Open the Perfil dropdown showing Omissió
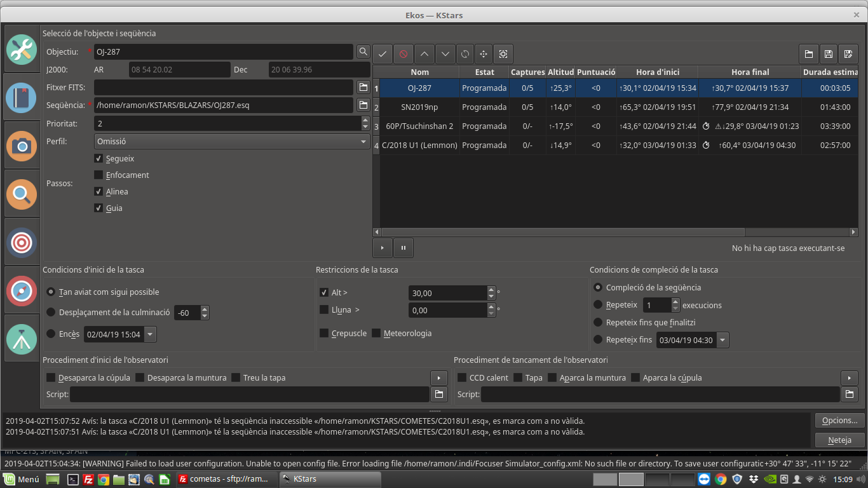Viewport: 868px width, 488px height. click(232, 142)
